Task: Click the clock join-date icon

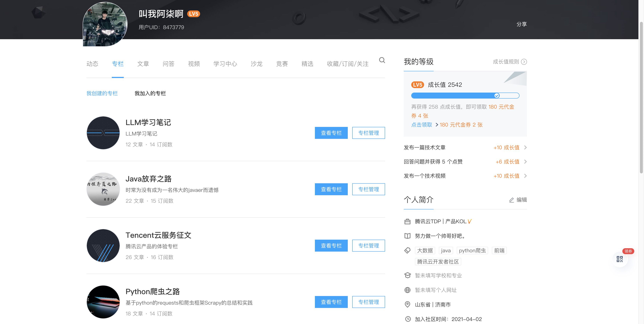Action: coord(408,319)
